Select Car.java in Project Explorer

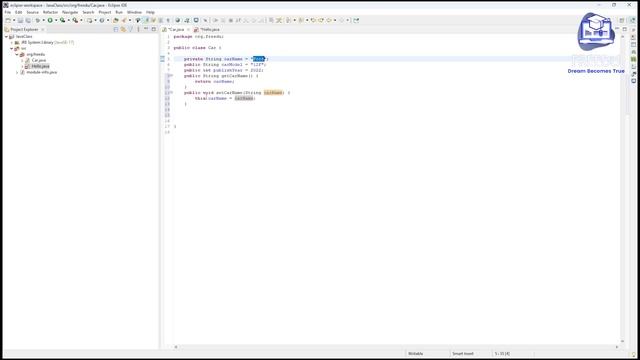(39, 60)
